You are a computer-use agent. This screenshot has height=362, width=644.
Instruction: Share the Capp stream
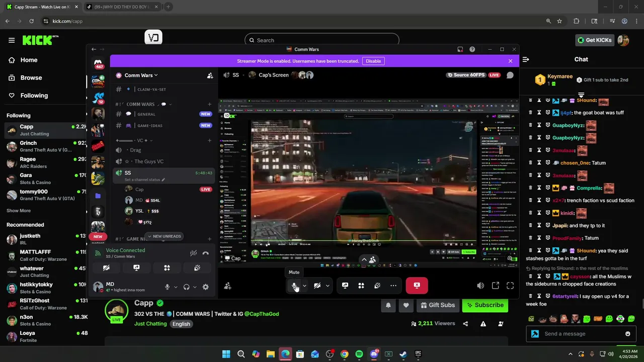tap(465, 324)
